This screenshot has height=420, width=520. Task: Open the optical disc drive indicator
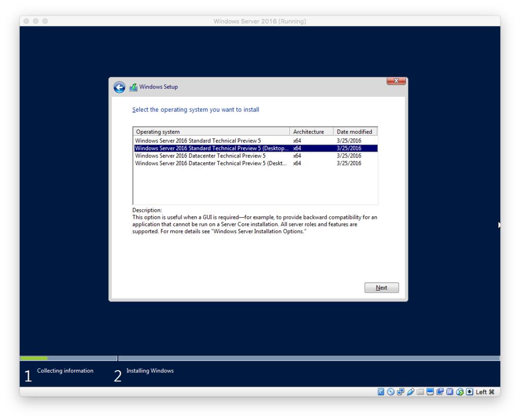(x=391, y=392)
